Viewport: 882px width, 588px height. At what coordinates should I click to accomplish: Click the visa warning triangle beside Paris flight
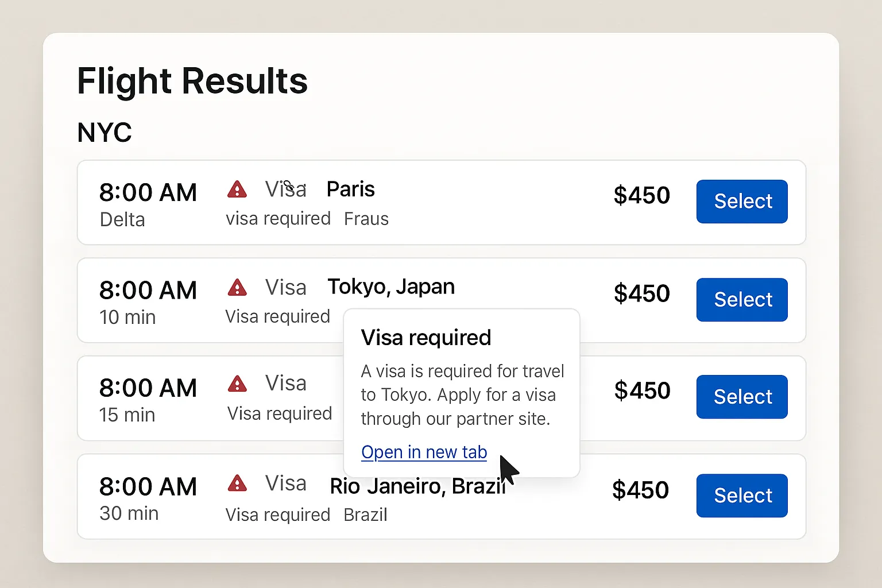pyautogui.click(x=237, y=189)
